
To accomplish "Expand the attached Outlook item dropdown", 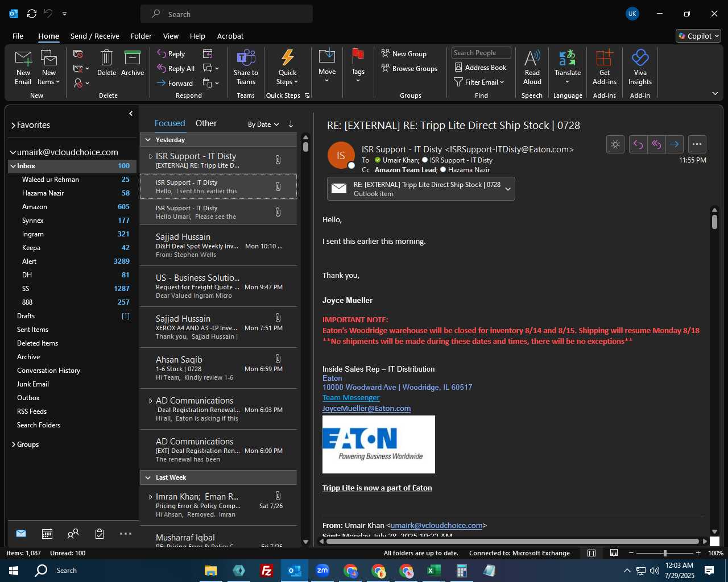I will 508,189.
